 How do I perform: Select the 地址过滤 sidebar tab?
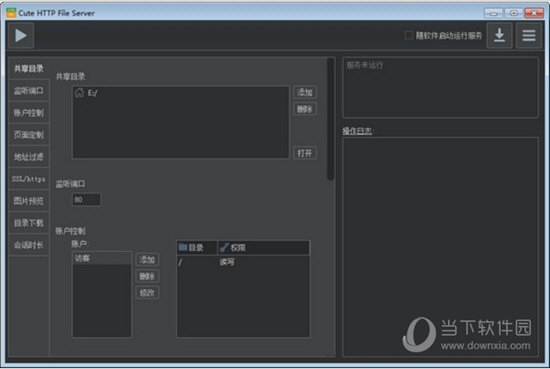tap(29, 157)
